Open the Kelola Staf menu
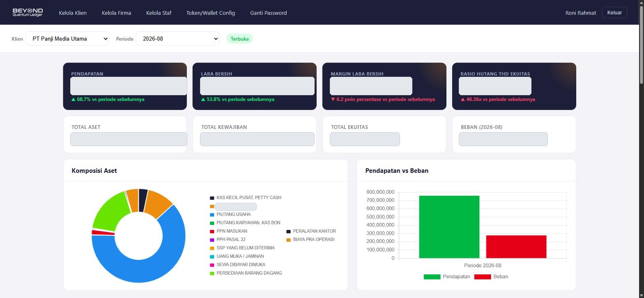Screen dimensions: 644x298 pos(159,13)
